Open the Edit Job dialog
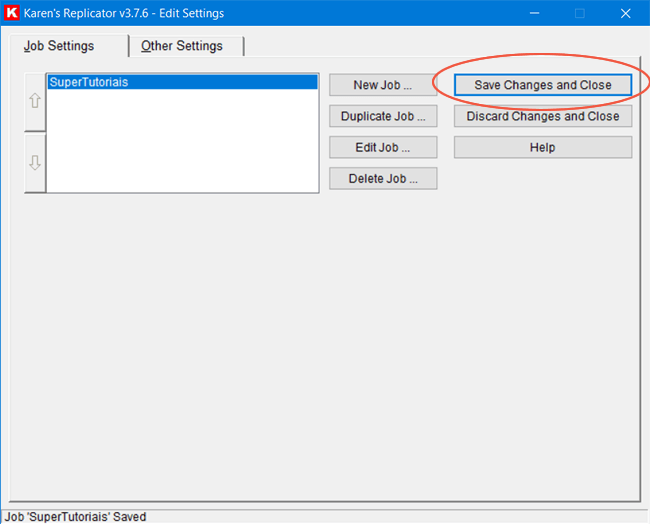This screenshot has height=524, width=650. point(383,147)
